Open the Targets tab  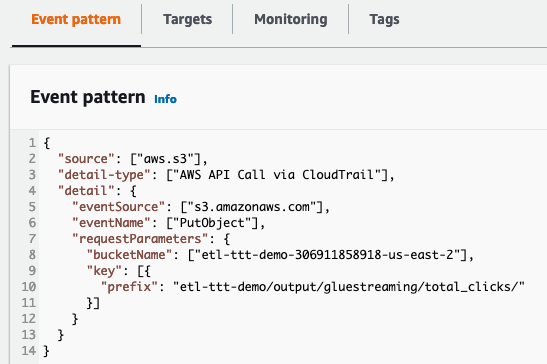pos(187,20)
